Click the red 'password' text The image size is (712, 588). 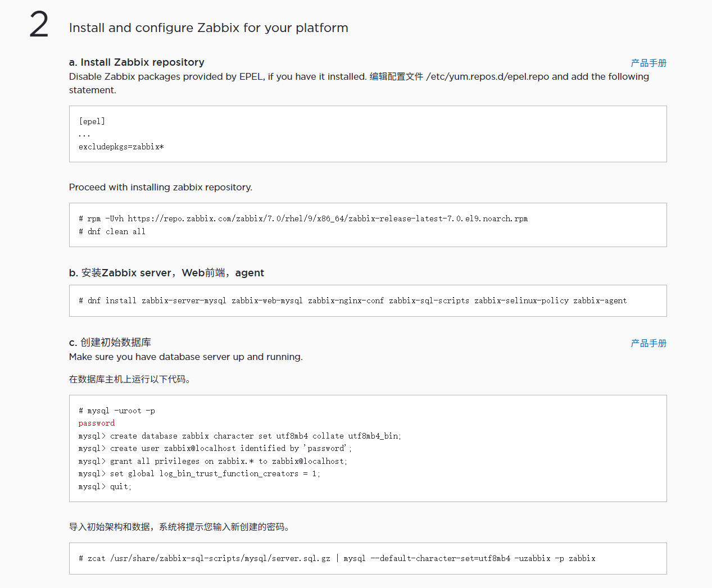[97, 423]
